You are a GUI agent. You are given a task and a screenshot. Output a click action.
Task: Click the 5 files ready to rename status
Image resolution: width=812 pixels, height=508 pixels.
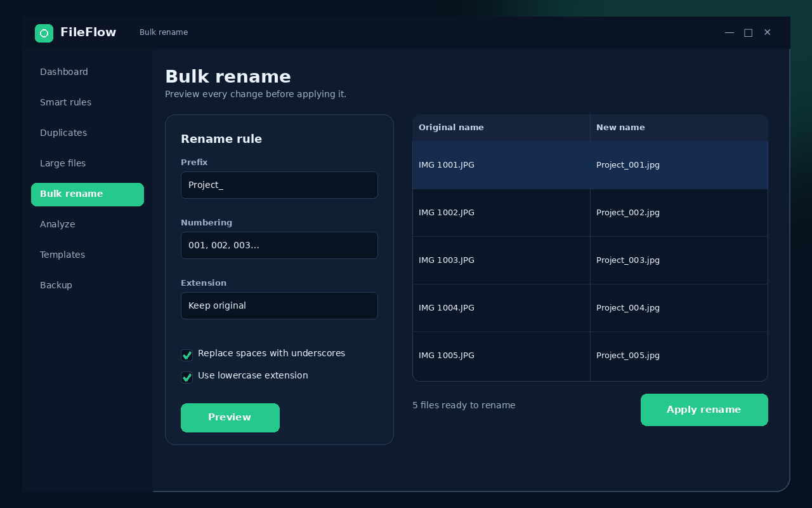(x=464, y=405)
